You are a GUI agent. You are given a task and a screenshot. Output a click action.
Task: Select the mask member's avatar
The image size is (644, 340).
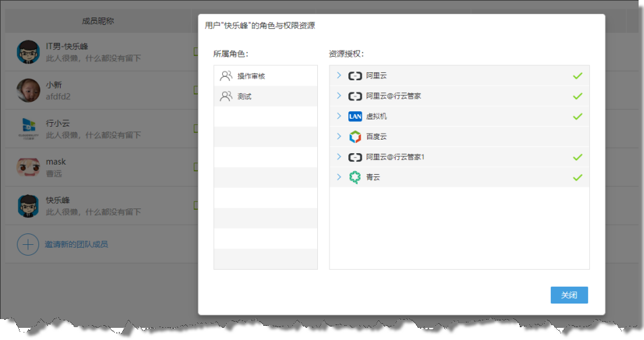click(28, 167)
